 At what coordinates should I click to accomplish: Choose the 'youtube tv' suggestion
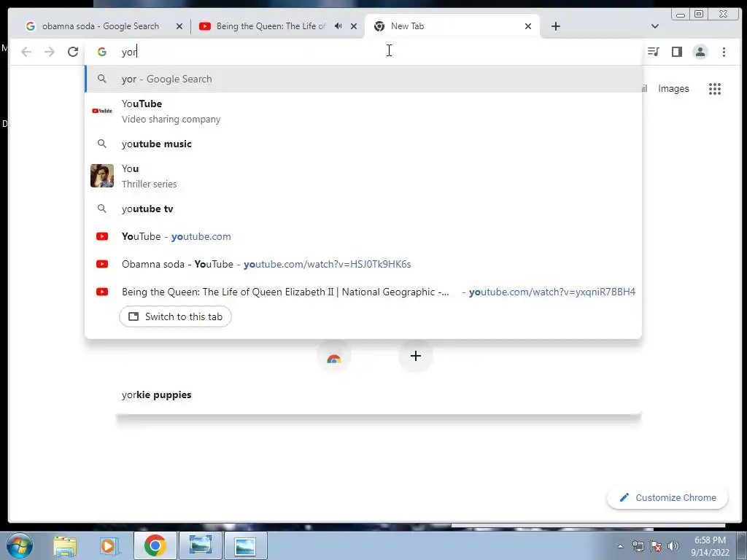click(363, 209)
